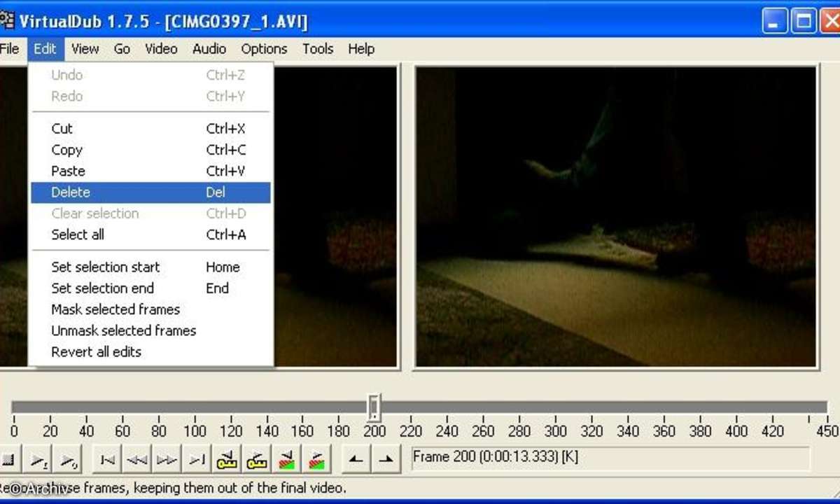Play the input video preview
Screen dimensions: 840x504
pos(37,460)
